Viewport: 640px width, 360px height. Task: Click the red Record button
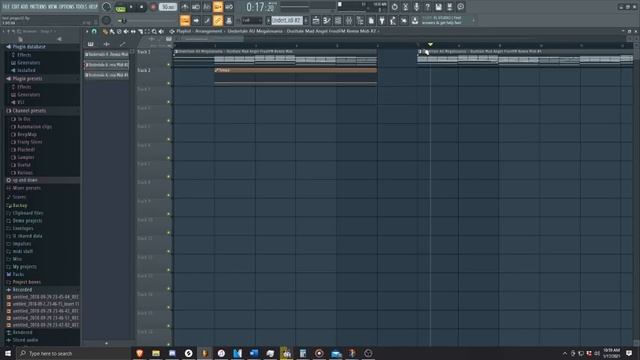click(x=153, y=7)
